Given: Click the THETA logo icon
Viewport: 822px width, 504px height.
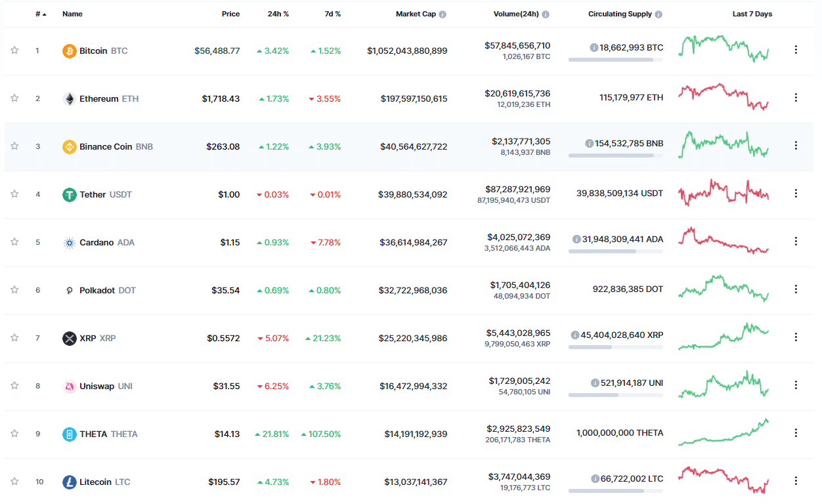Looking at the screenshot, I should (70, 434).
